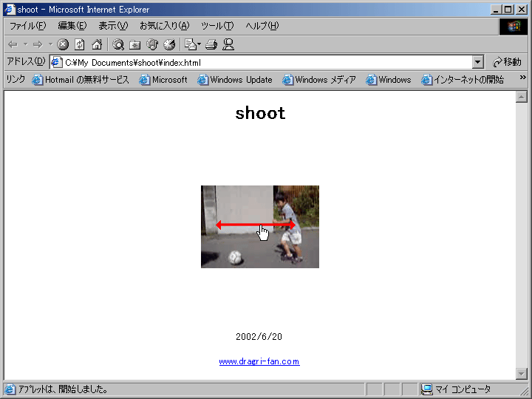Viewport: 532px width, 399px height.
Task: Expand the address bar dropdown arrow
Action: pos(477,62)
